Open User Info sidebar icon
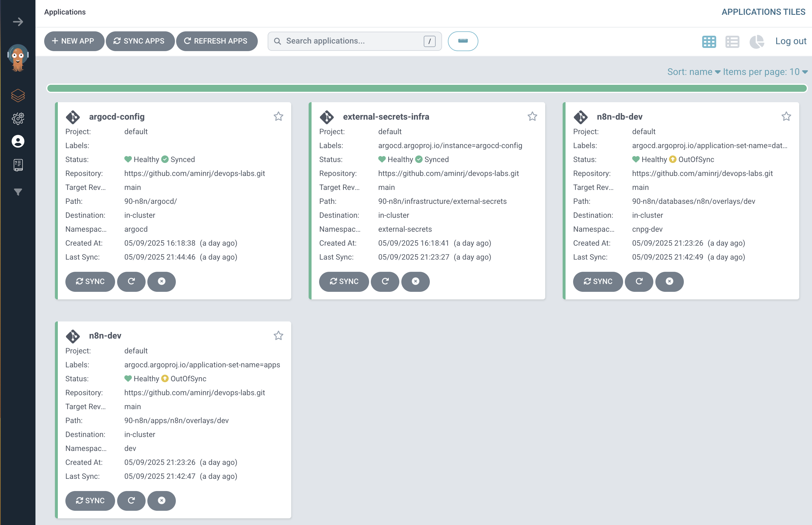Screen dimensions: 812x525 (x=18, y=141)
